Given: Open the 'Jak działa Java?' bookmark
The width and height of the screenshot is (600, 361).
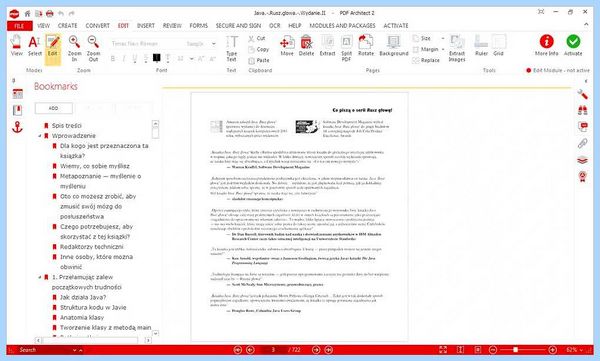Looking at the screenshot, I should point(83,297).
